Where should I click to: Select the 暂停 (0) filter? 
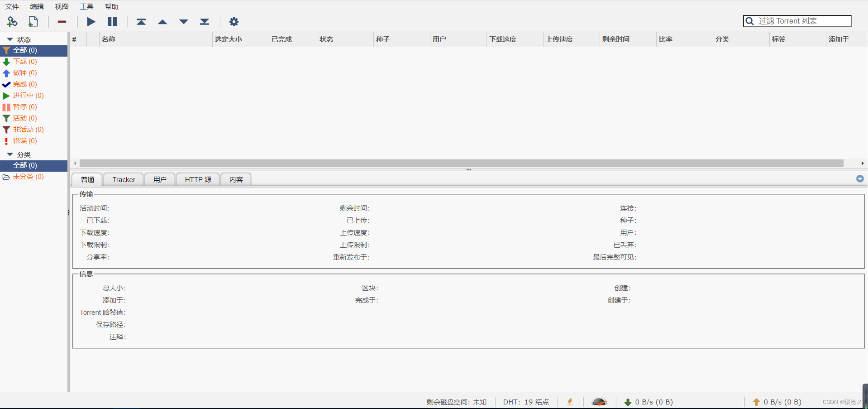click(x=34, y=107)
